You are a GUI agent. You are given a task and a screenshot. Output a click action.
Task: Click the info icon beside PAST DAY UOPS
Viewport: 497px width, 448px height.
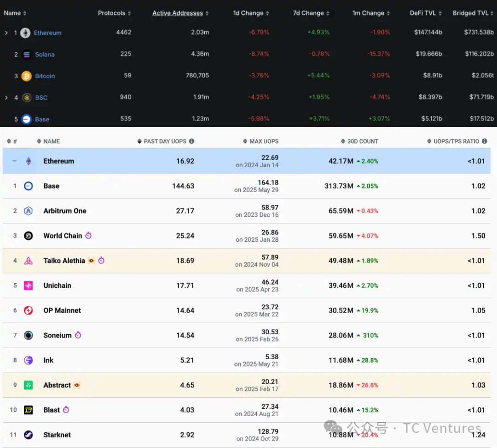click(x=192, y=141)
